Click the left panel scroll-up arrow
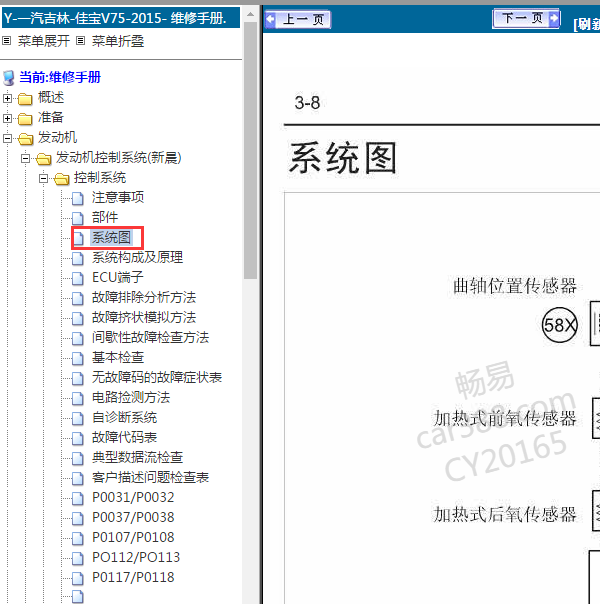 250,15
